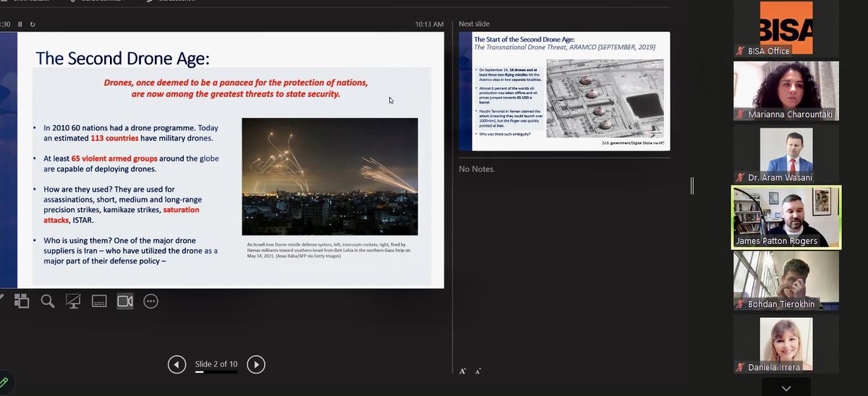Click the Next slide label
The width and height of the screenshot is (868, 396).
point(475,24)
